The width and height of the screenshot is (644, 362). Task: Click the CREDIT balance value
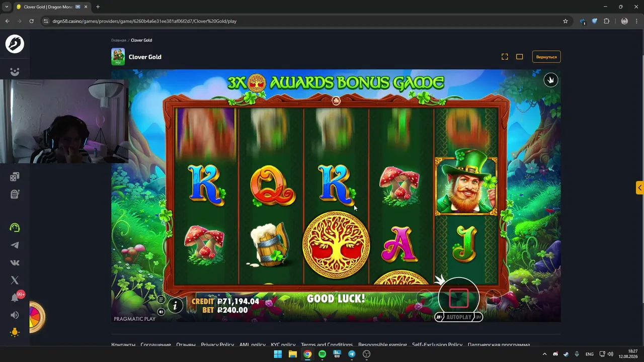(238, 302)
